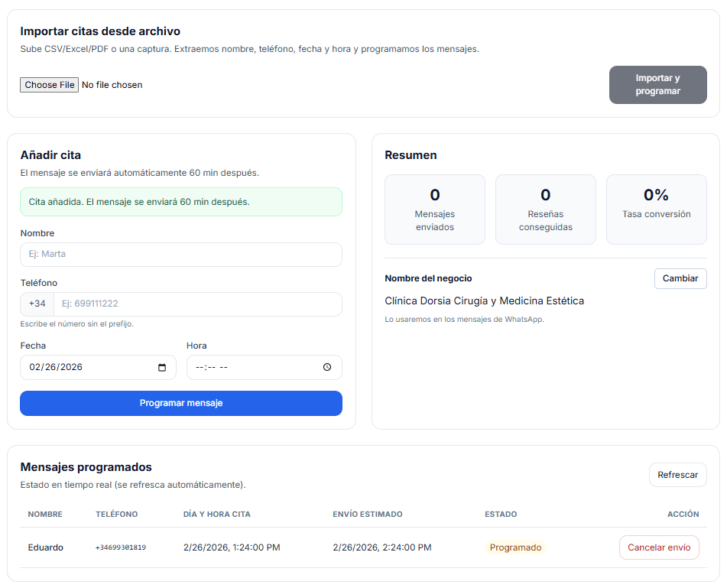Focus the Nombre input field
Screen dimensions: 727x588
180,255
